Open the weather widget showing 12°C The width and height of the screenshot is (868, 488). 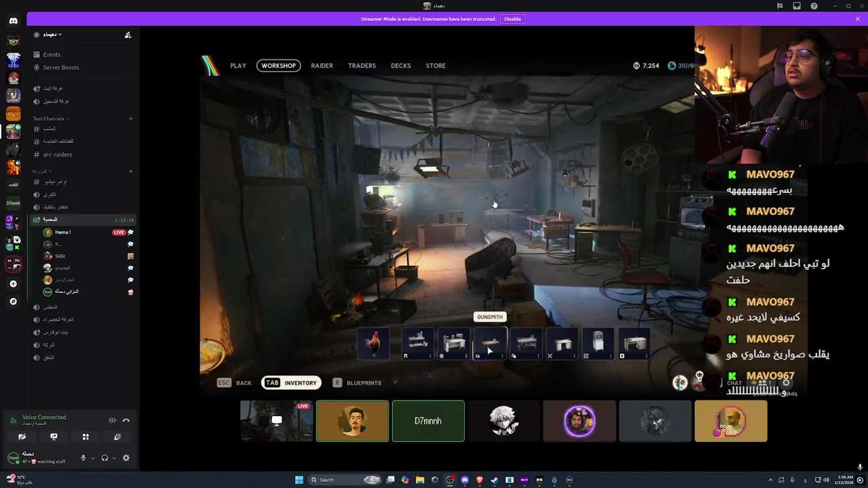pos(20,479)
